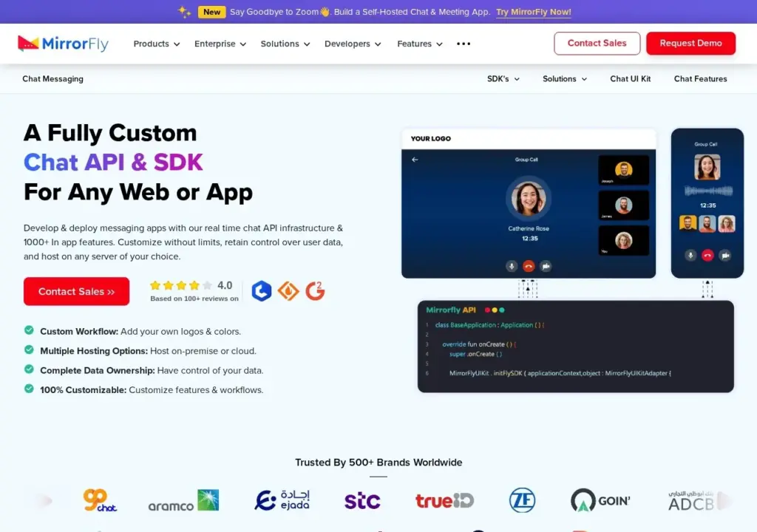This screenshot has width=757, height=532.
Task: Click the go chat brand logo
Action: [x=100, y=500]
